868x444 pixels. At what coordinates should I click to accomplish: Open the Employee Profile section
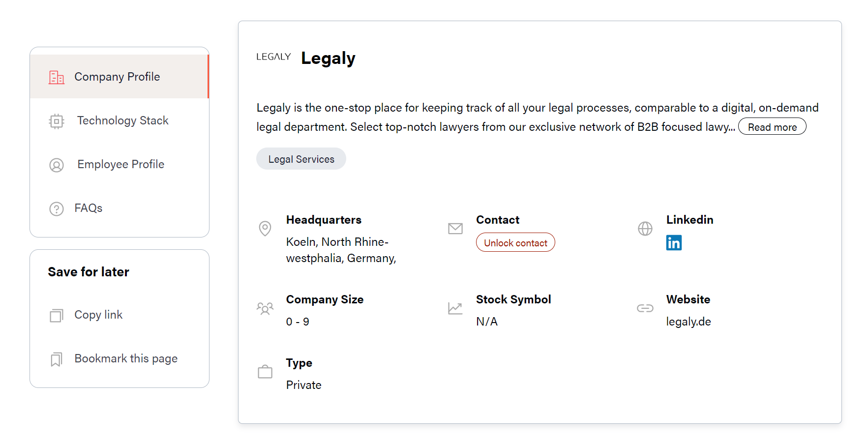[120, 164]
